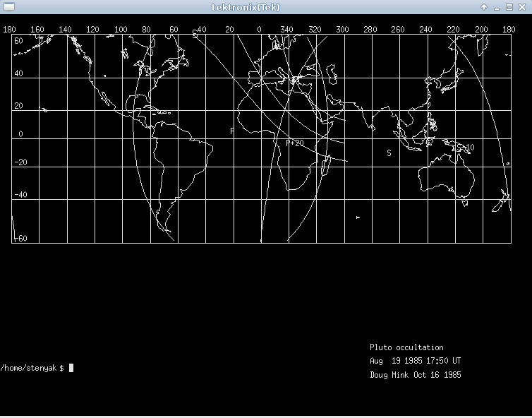The height and width of the screenshot is (418, 532).
Task: Click longitude label 100 on top axis
Action: coord(121,30)
